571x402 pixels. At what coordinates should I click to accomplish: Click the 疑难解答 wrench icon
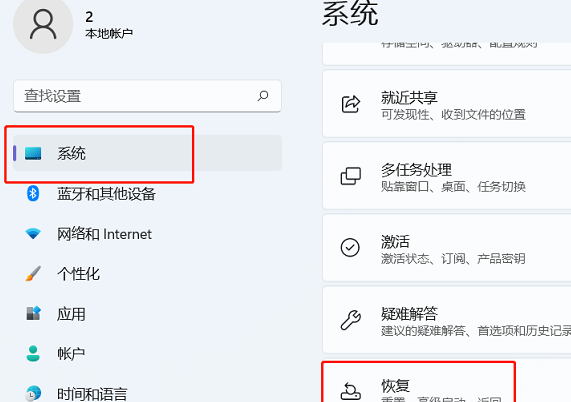coord(350,320)
